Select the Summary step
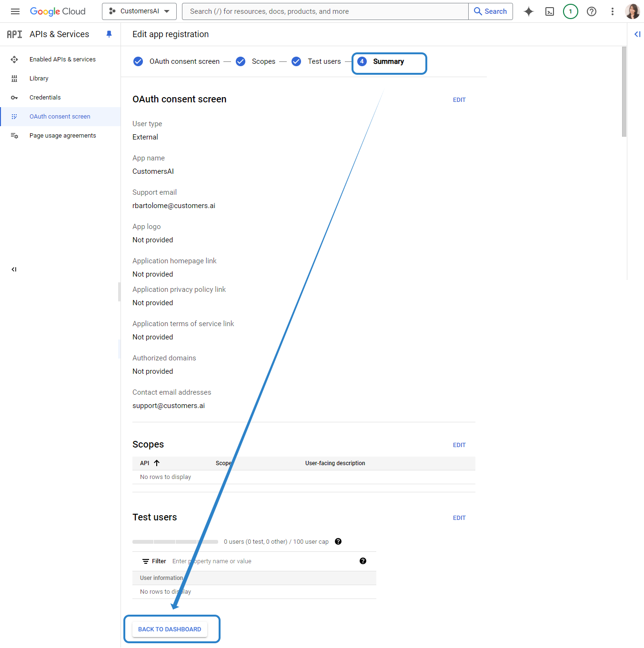 point(389,61)
